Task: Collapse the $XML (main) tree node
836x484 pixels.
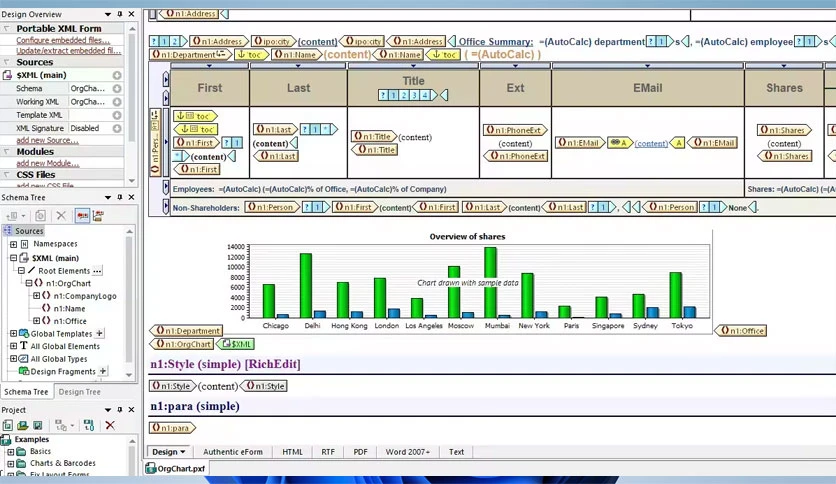Action: coord(13,257)
